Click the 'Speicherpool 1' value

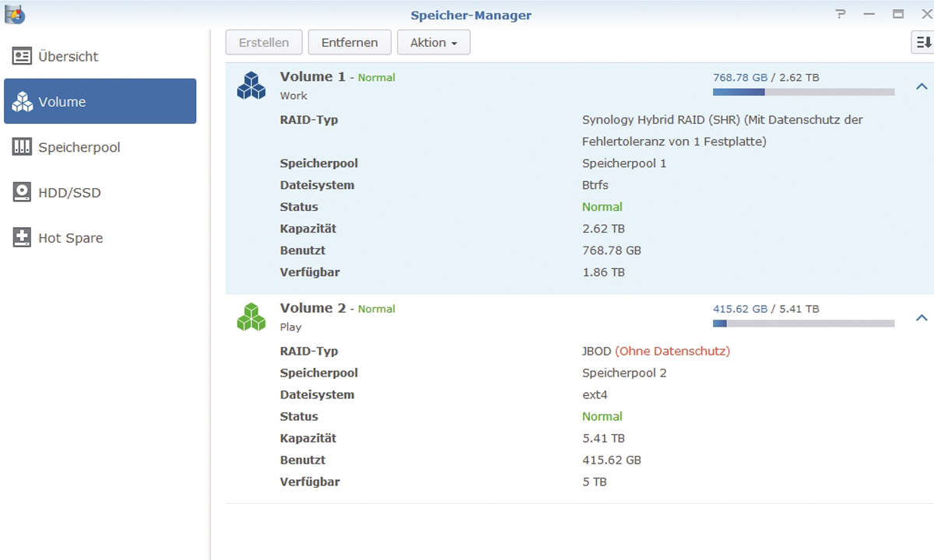tap(624, 163)
